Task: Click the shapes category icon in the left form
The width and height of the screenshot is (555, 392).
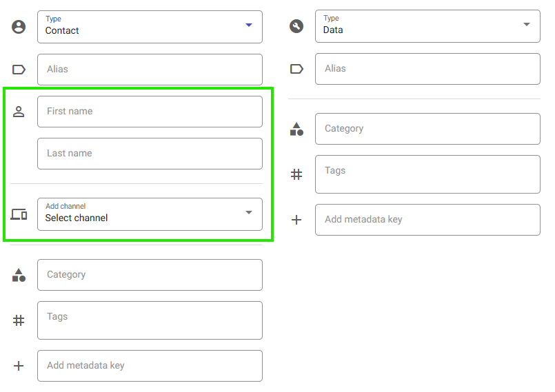Action: tap(19, 275)
